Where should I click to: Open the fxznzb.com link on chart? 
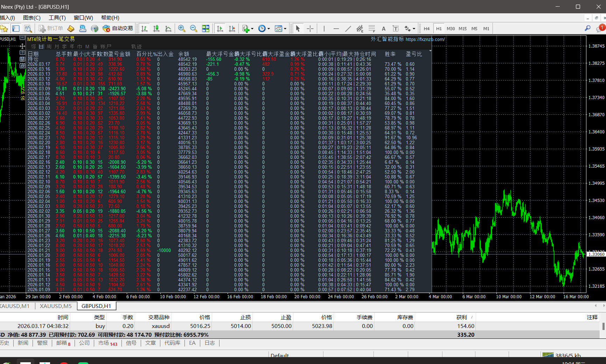425,40
